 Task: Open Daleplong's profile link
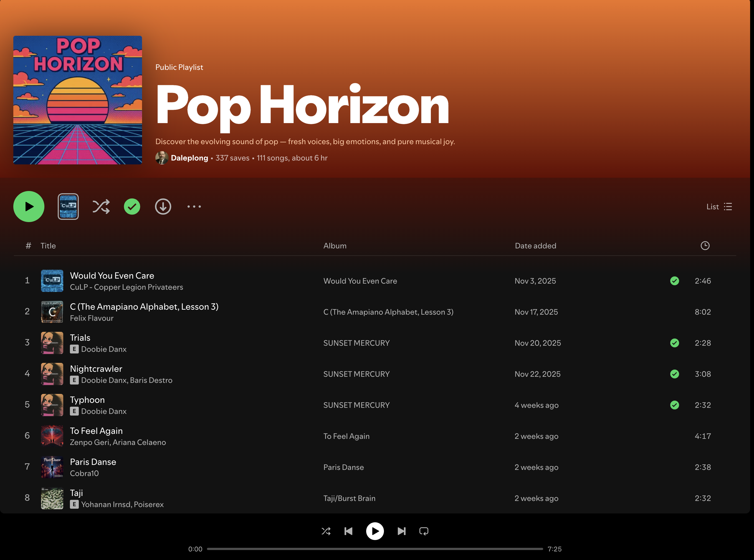pos(189,158)
